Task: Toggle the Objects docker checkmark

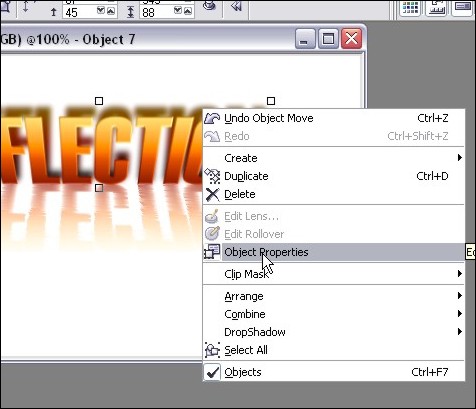Action: (212, 372)
